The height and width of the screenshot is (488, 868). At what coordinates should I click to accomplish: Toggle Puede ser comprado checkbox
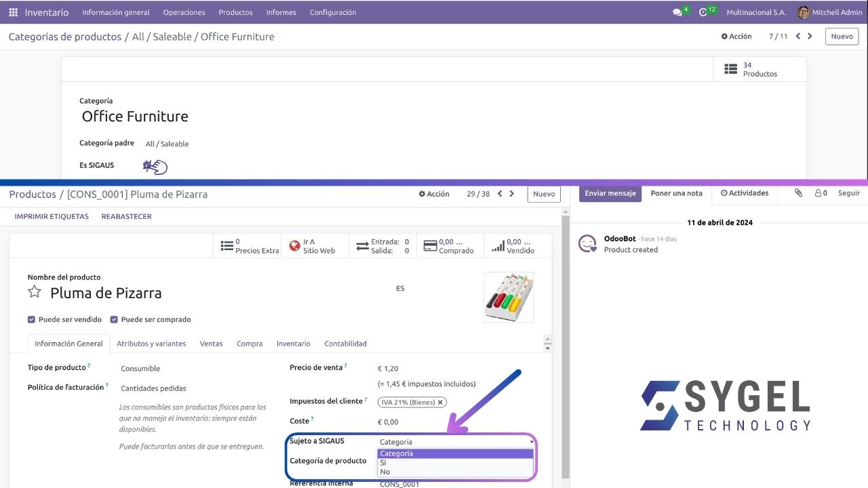pos(114,319)
